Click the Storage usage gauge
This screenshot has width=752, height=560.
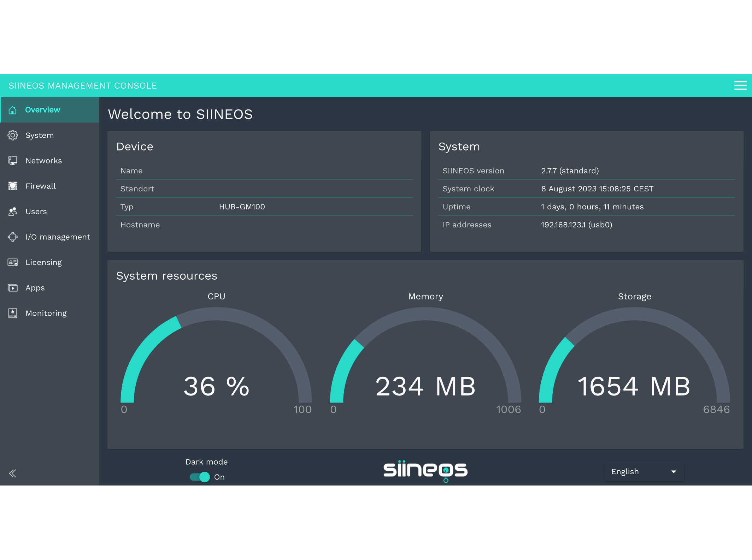(634, 355)
